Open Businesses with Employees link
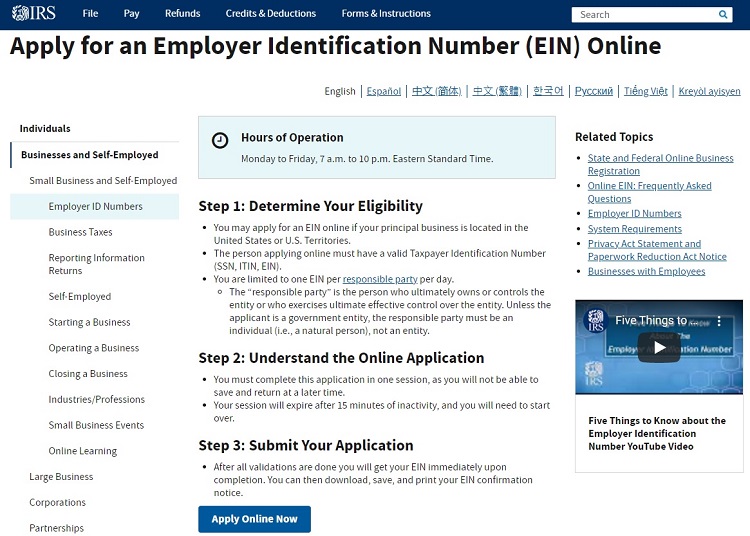This screenshot has height=536, width=750. (x=646, y=272)
